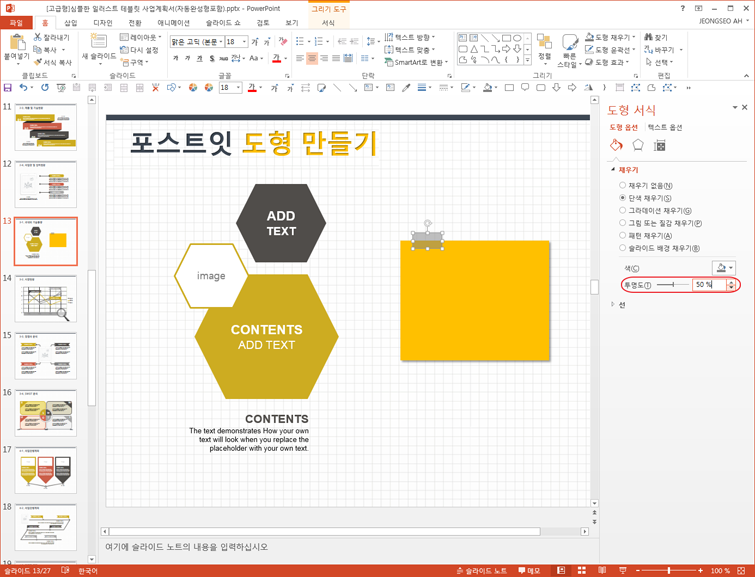
Task: Click the Redo icon in quick access toolbar
Action: tap(45, 87)
